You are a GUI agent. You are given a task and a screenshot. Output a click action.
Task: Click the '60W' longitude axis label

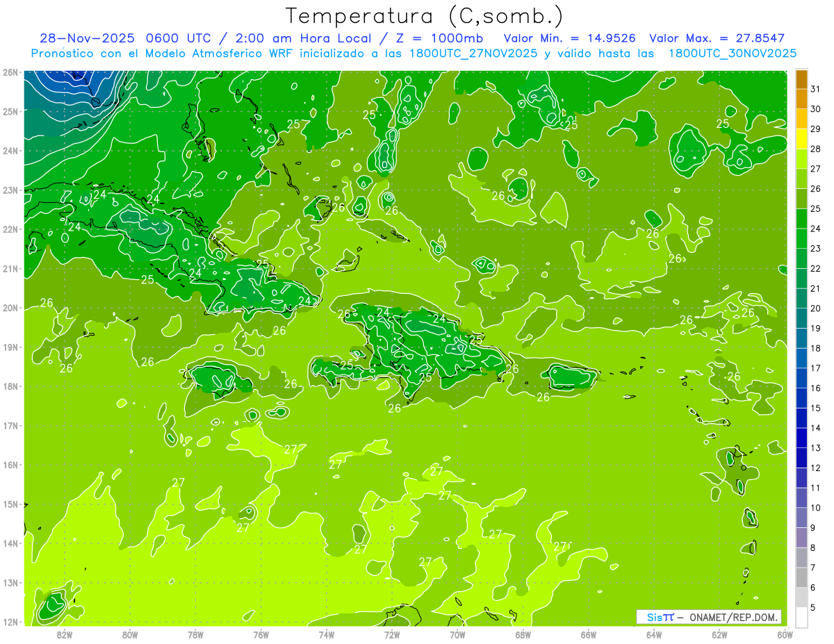(x=785, y=634)
